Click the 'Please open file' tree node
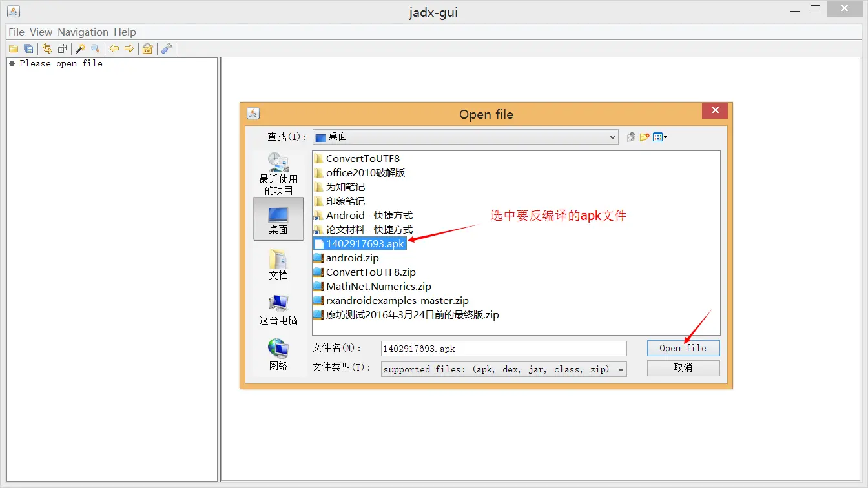868x488 pixels. coord(56,63)
